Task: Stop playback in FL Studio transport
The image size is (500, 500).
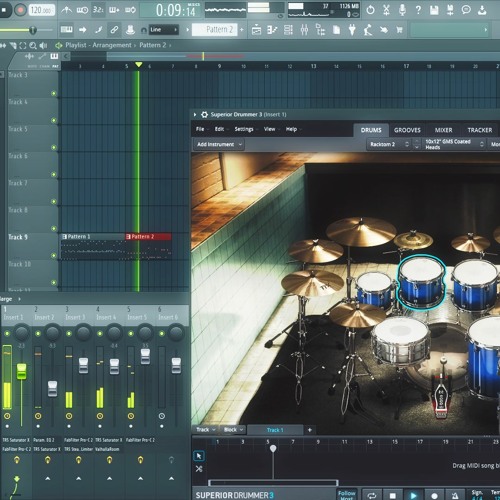Action: pyautogui.click(x=4, y=10)
